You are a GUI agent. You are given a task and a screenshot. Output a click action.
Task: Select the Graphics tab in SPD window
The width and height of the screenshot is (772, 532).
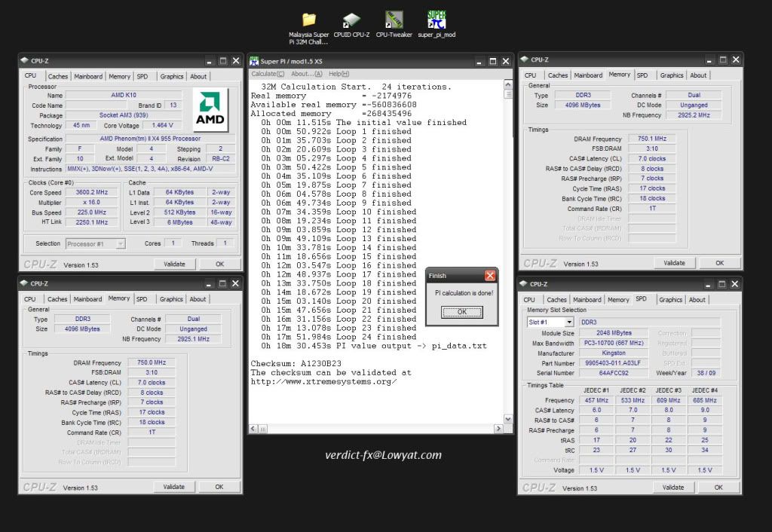coord(670,299)
